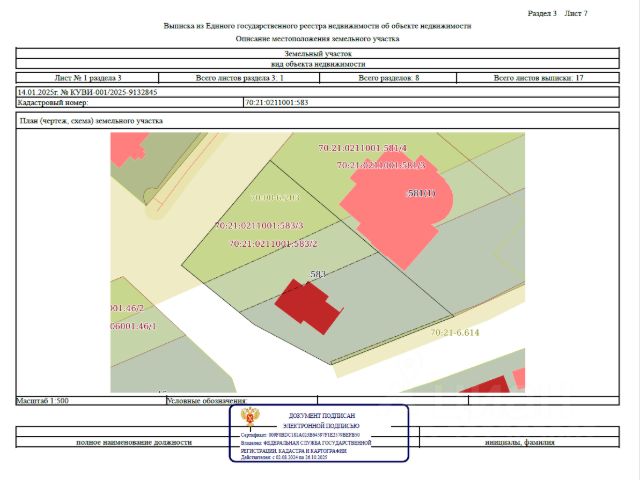This screenshot has width=640, height=480.
Task: Click the 'Всего листов выписки: 17' cell
Action: (538, 78)
